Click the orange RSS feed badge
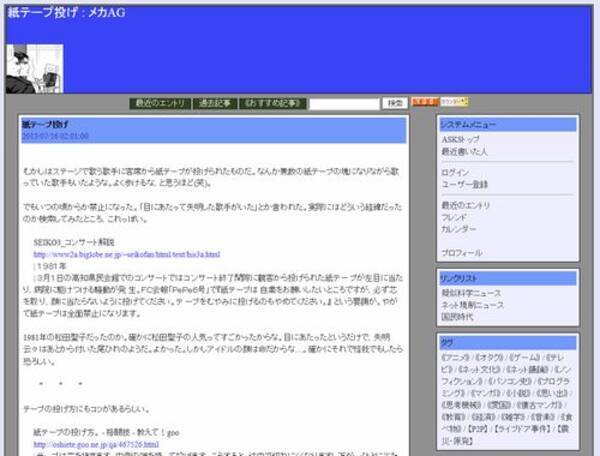 pos(424,102)
